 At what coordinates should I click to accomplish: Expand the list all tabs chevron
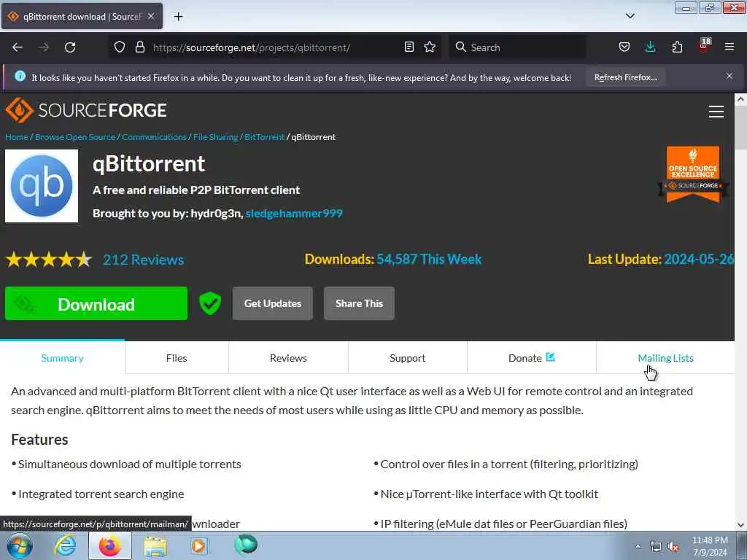click(630, 16)
